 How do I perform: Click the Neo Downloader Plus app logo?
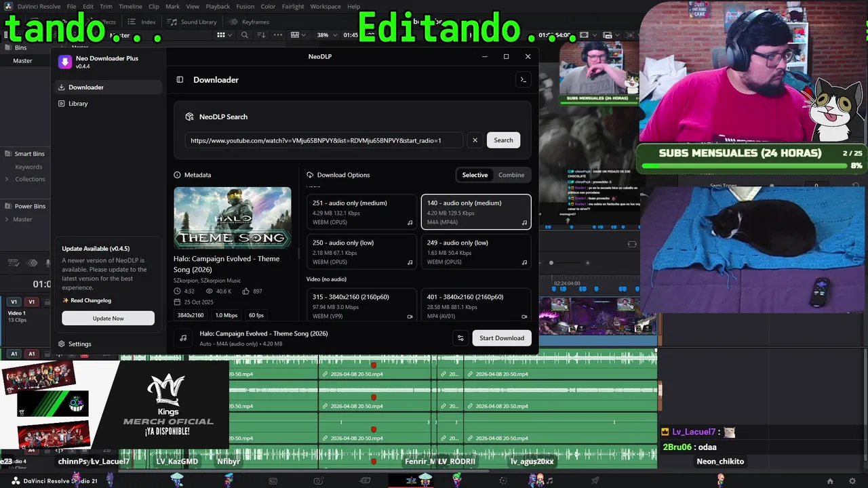(x=64, y=62)
